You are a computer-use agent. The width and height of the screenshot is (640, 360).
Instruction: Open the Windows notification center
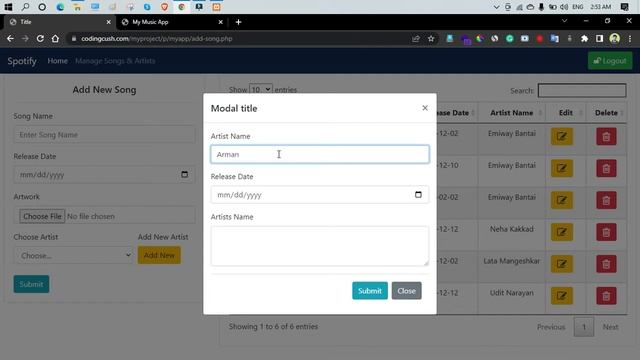[x=624, y=7]
